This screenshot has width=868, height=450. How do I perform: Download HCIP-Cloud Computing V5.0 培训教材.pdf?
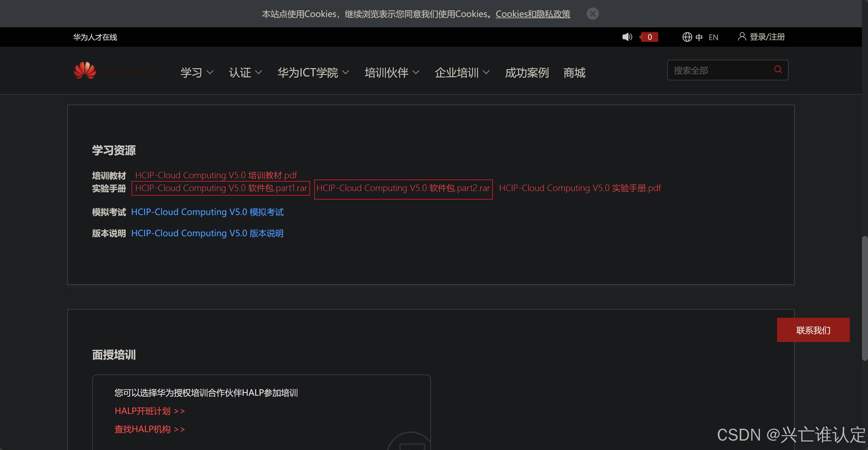coord(216,175)
